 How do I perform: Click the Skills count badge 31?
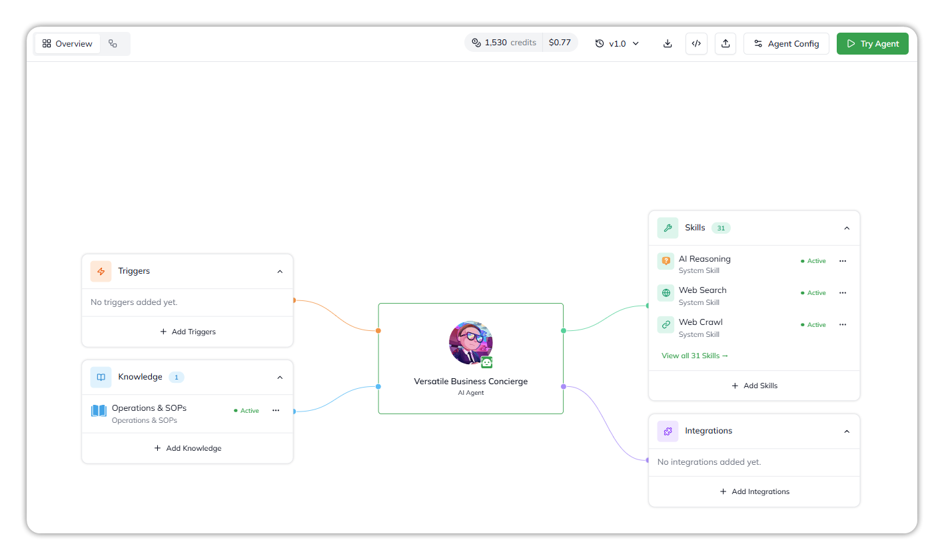(x=721, y=228)
